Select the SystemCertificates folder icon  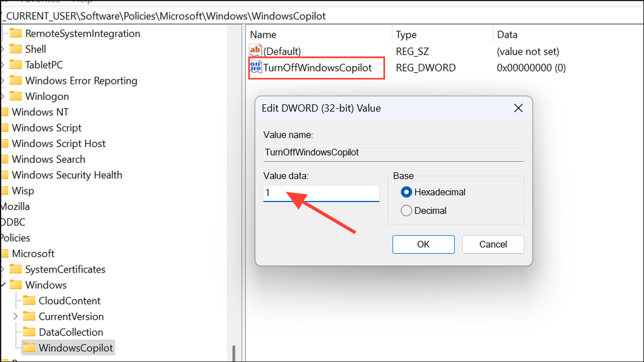click(15, 269)
